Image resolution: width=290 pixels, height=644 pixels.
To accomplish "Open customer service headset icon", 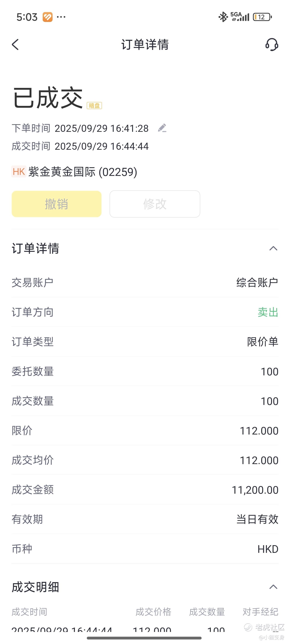I will pyautogui.click(x=272, y=44).
